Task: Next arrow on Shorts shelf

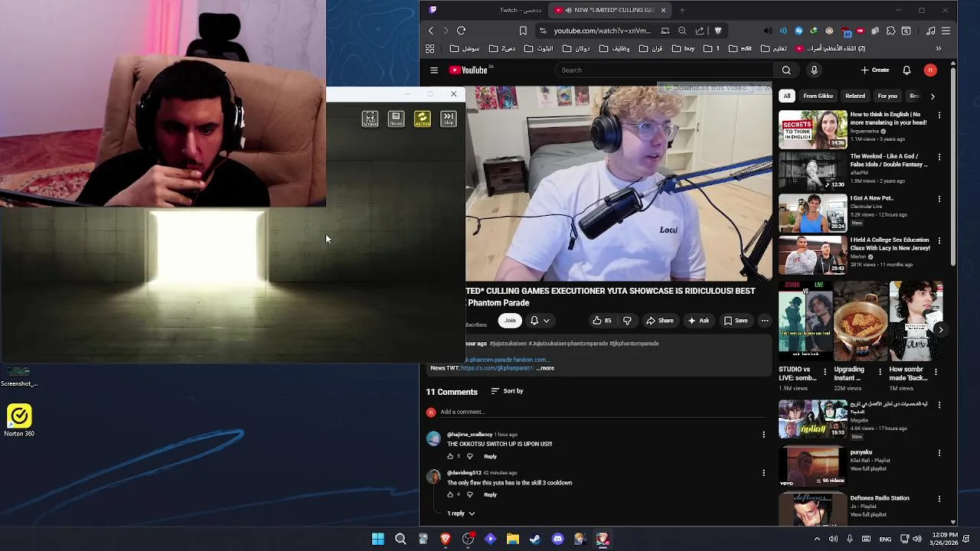Action: [939, 330]
